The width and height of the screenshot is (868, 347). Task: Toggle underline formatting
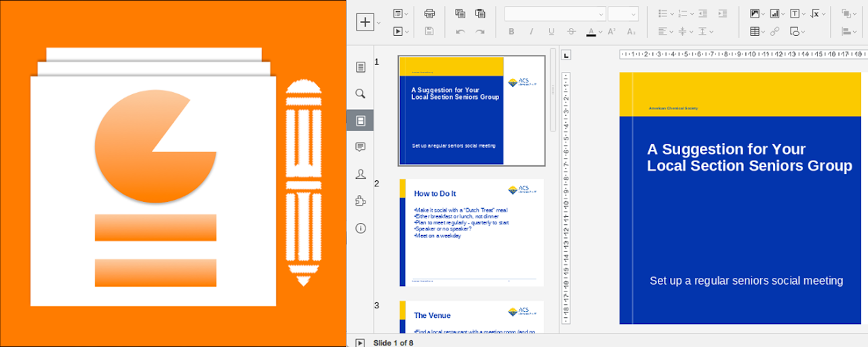[551, 31]
